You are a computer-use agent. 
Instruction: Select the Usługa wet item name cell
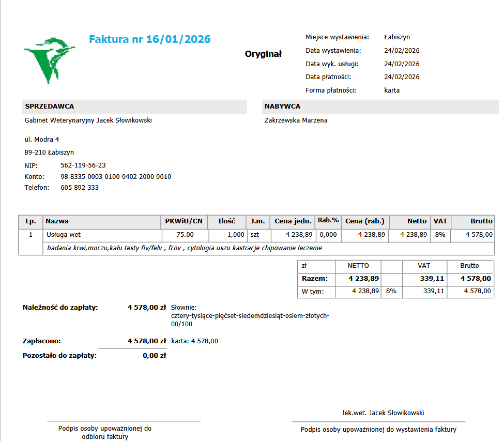coord(102,235)
